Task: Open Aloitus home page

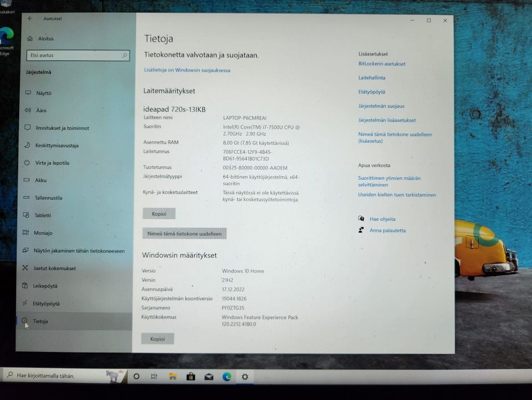Action: click(40, 39)
